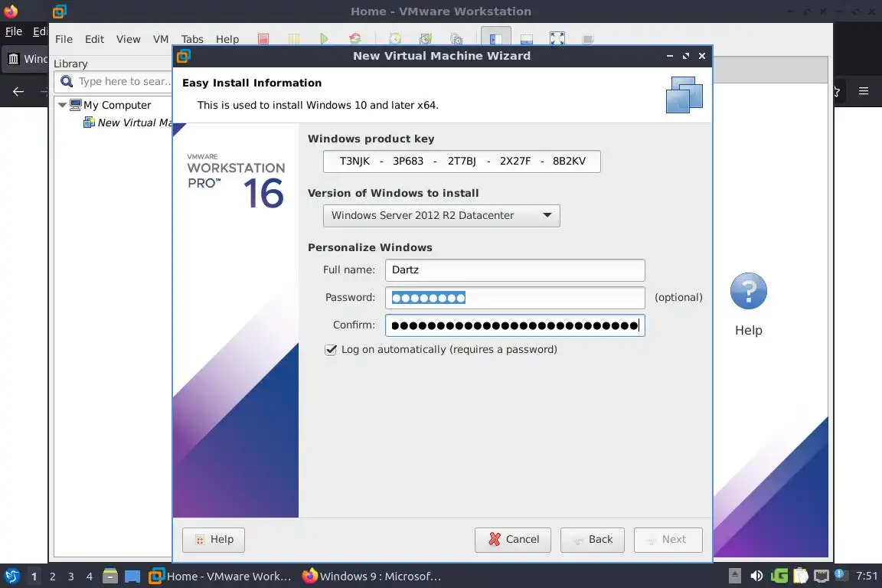This screenshot has height=588, width=882.
Task: Click the blue Help question mark icon
Action: click(x=748, y=291)
